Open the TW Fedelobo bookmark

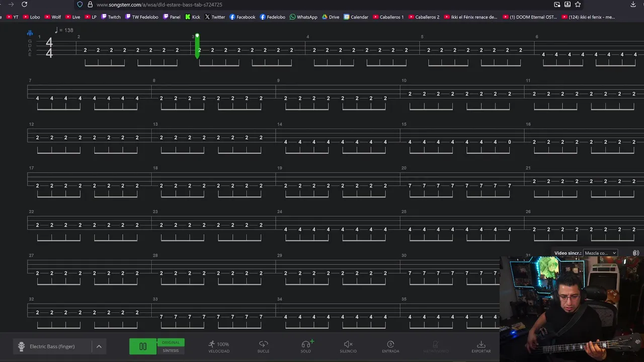tap(142, 17)
